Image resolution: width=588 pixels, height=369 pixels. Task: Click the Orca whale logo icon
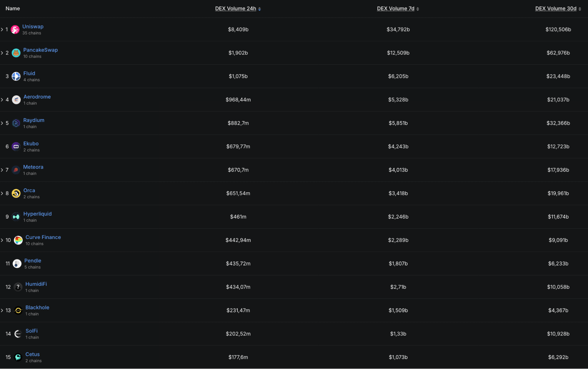click(x=16, y=193)
